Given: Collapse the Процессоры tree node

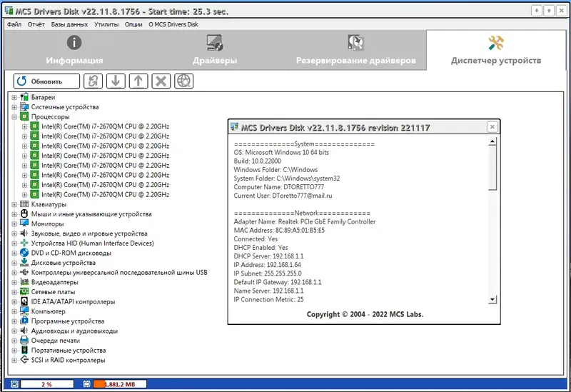Looking at the screenshot, I should coord(14,117).
